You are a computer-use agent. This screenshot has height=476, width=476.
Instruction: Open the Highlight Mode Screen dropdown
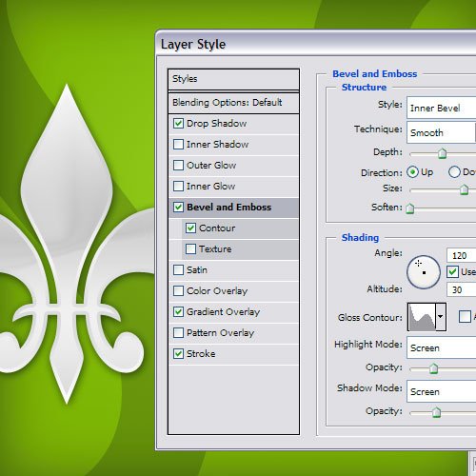(x=442, y=347)
